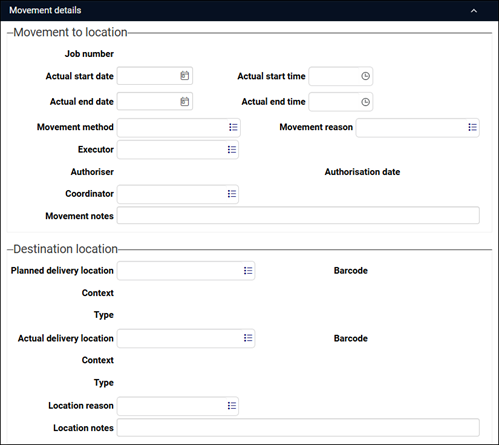Open calendar picker for Actual start date
This screenshot has width=499, height=445.
185,76
